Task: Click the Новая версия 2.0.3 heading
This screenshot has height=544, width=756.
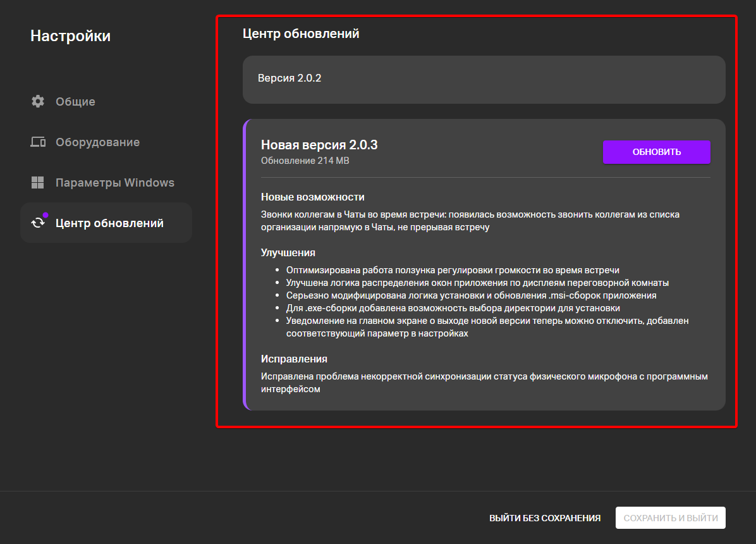Action: click(x=319, y=145)
